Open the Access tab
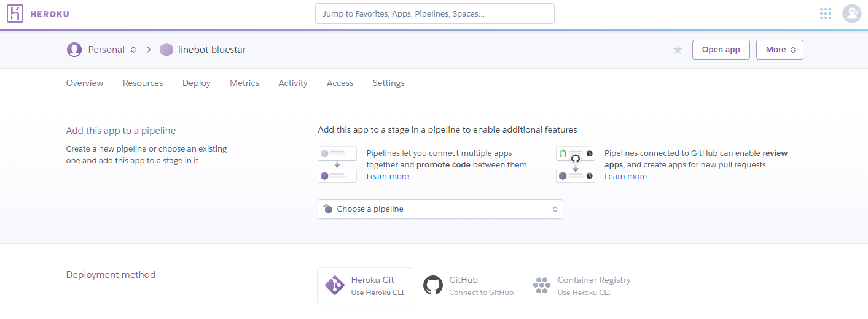 tap(340, 83)
